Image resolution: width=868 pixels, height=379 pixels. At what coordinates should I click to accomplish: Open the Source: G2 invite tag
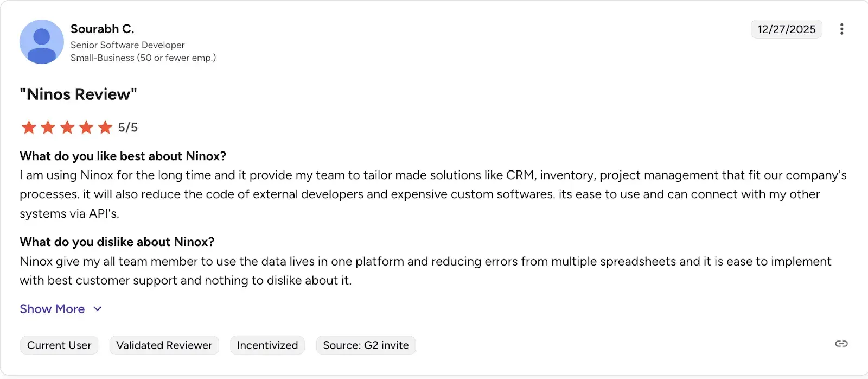366,345
